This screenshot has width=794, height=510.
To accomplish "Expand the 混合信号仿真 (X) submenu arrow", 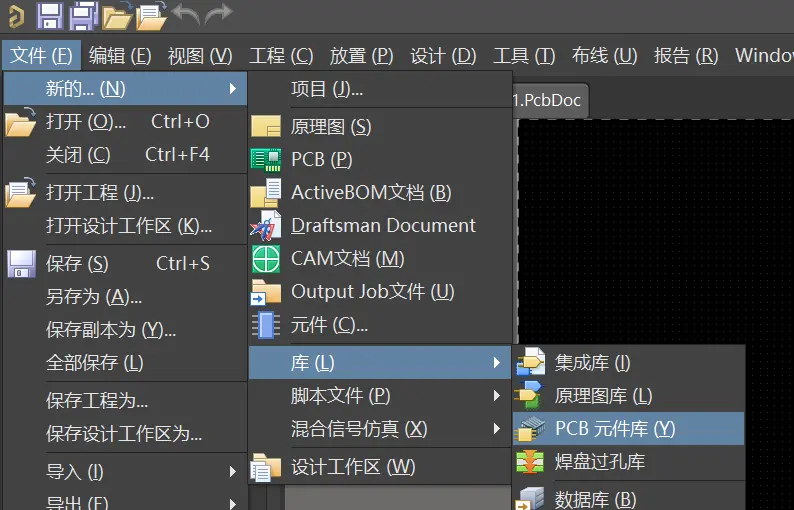I will pos(497,429).
